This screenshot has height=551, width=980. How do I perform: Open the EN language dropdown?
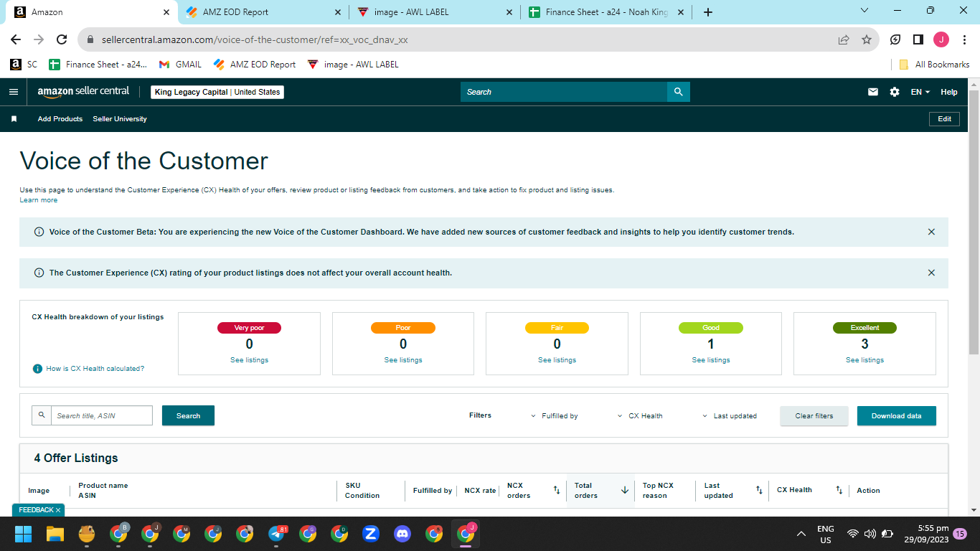920,92
